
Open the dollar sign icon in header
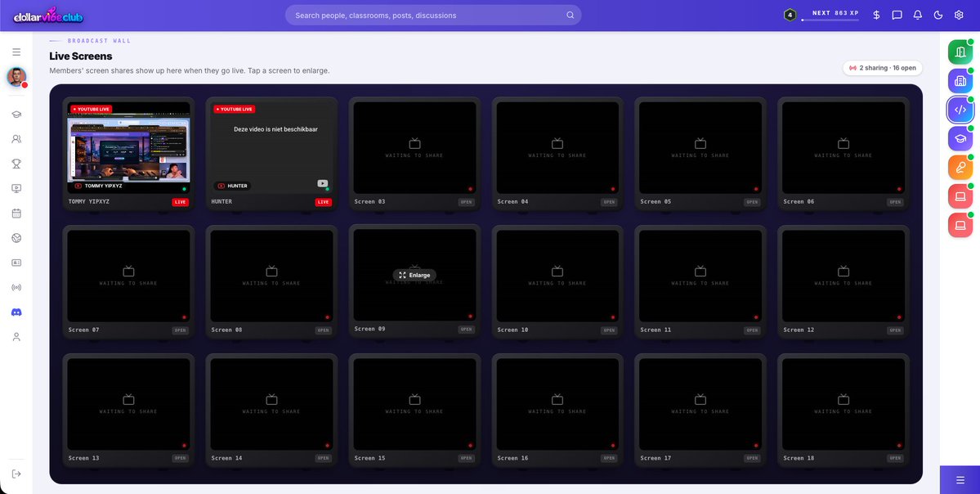876,15
